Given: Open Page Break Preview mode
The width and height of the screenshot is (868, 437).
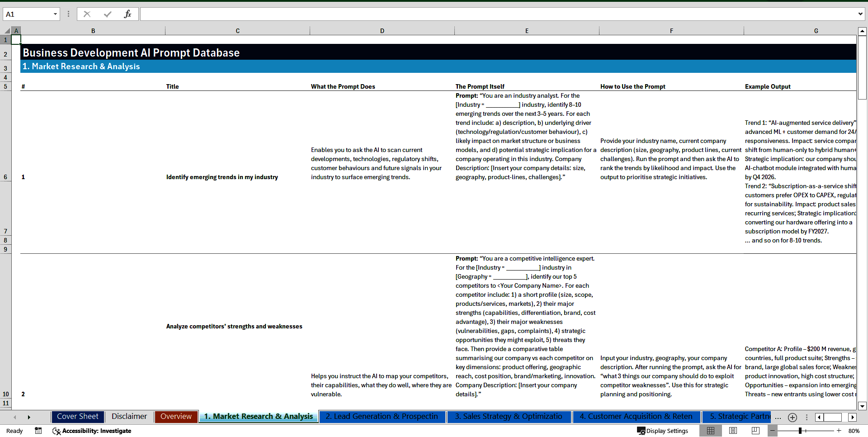Looking at the screenshot, I should tap(755, 431).
